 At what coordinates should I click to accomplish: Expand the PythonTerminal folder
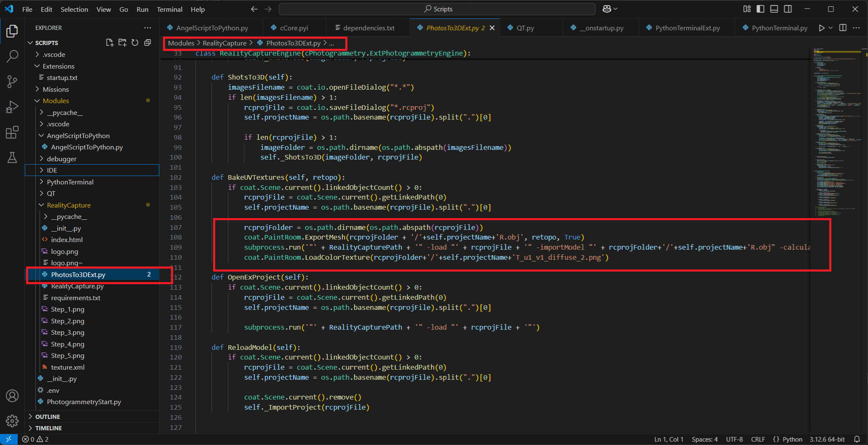(x=70, y=182)
